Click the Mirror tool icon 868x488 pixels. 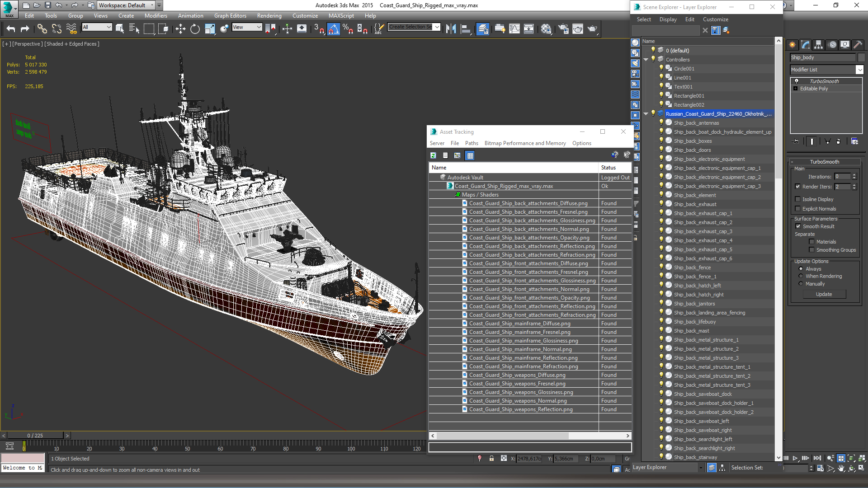click(451, 29)
